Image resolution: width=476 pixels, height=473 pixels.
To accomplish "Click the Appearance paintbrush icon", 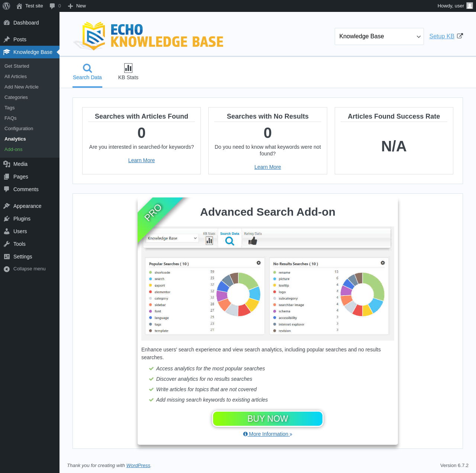I will click(7, 206).
